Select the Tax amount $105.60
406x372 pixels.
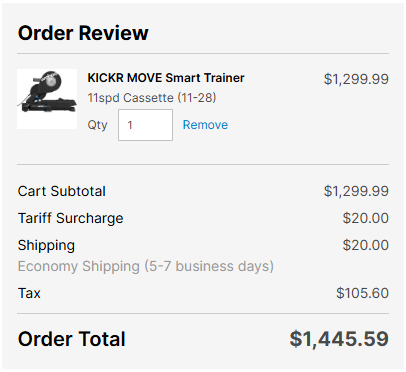362,293
